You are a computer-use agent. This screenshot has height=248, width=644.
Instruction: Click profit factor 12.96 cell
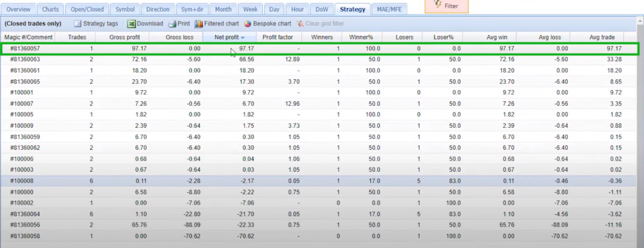(292, 104)
